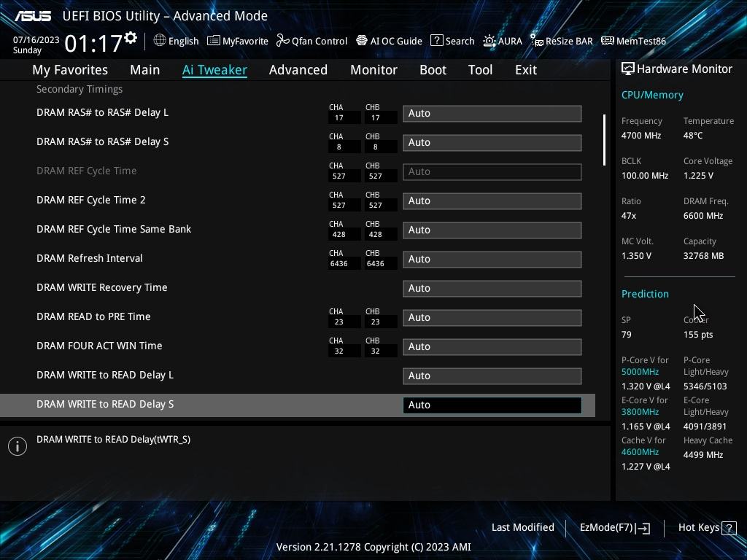Click the CHA value 6436 for Refresh Interval

click(338, 263)
